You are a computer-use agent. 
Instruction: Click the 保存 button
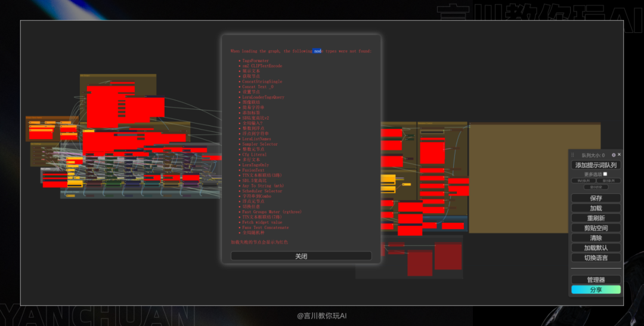pyautogui.click(x=596, y=198)
